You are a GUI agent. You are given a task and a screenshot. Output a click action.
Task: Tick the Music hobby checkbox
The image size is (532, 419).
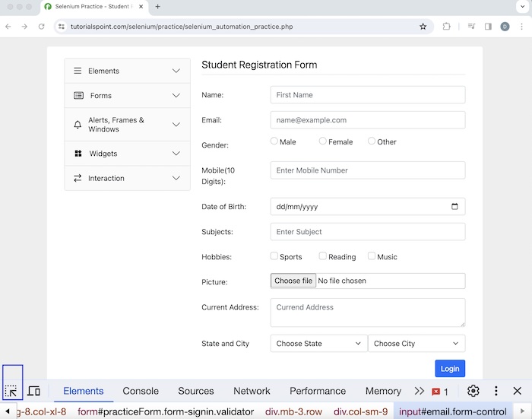(372, 256)
